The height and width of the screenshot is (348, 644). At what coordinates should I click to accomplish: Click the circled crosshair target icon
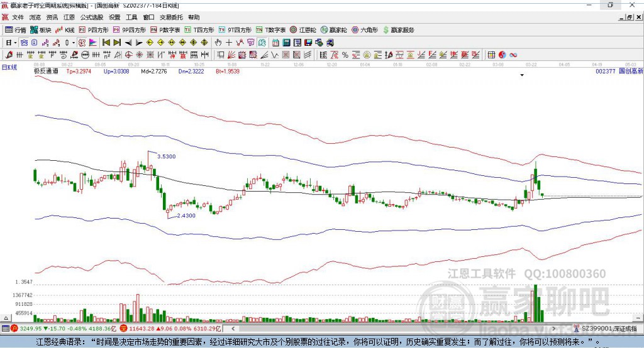click(x=128, y=55)
